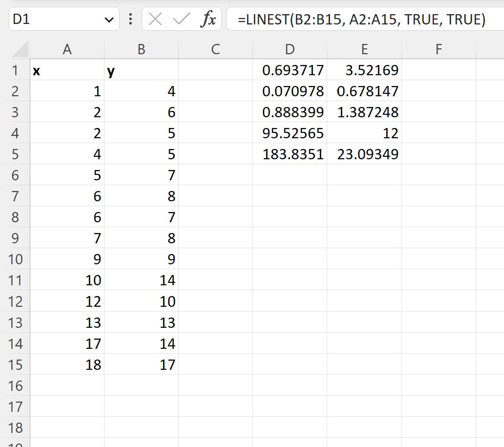The height and width of the screenshot is (447, 504).
Task: Select column B header
Action: point(141,49)
